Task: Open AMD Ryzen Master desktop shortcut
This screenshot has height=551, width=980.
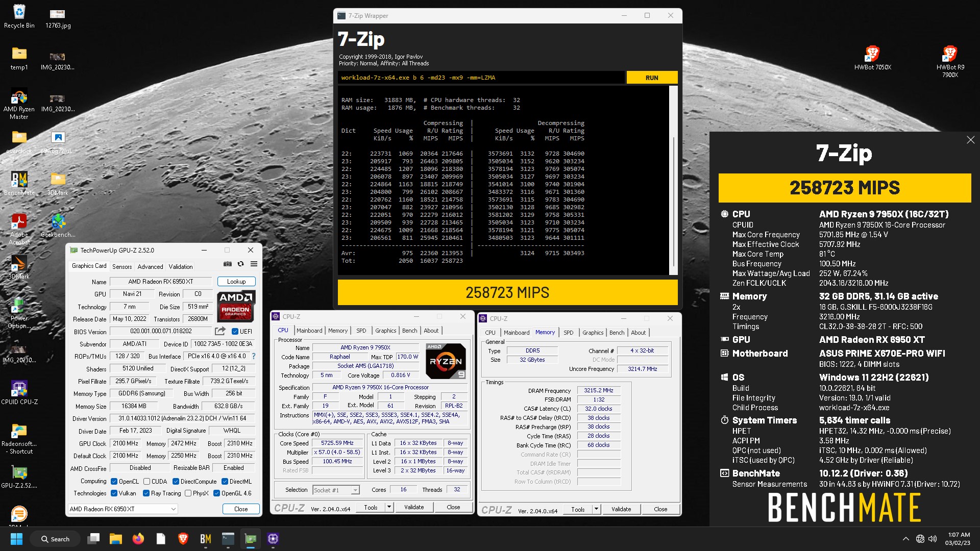Action: coord(19,104)
